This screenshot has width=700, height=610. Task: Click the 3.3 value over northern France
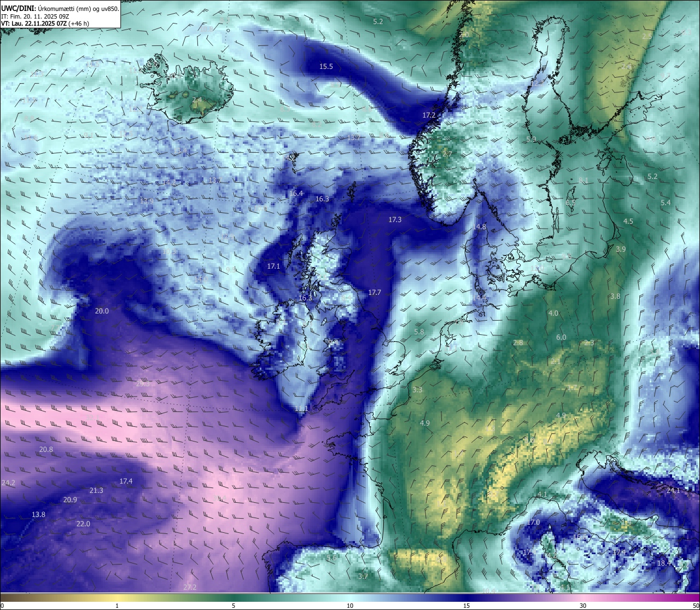pos(417,390)
